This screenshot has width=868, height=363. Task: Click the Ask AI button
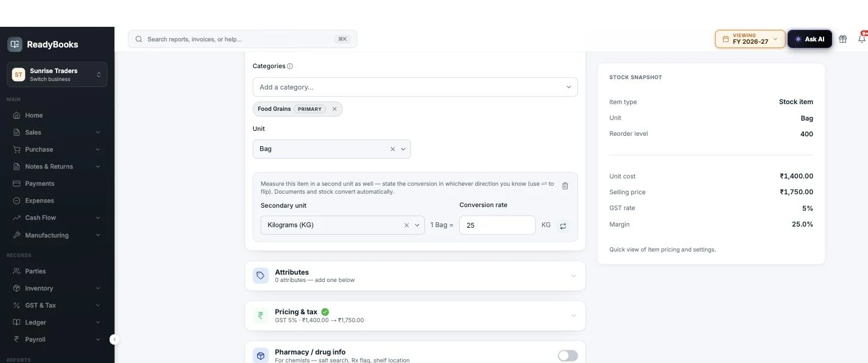tap(810, 39)
